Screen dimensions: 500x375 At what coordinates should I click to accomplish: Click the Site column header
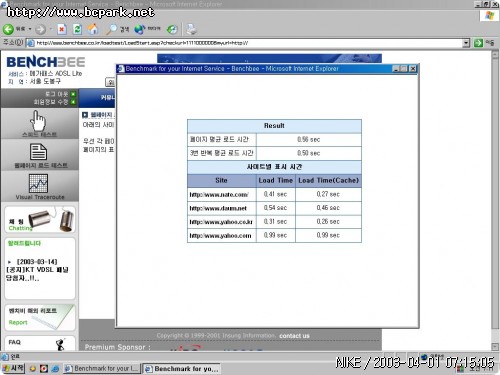(222, 180)
